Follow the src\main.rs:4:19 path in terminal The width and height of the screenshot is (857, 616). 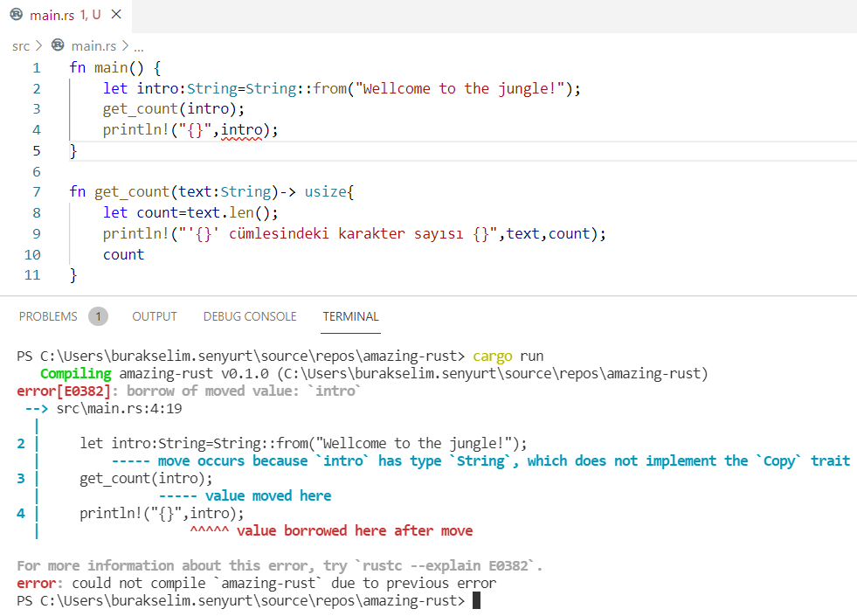click(119, 408)
